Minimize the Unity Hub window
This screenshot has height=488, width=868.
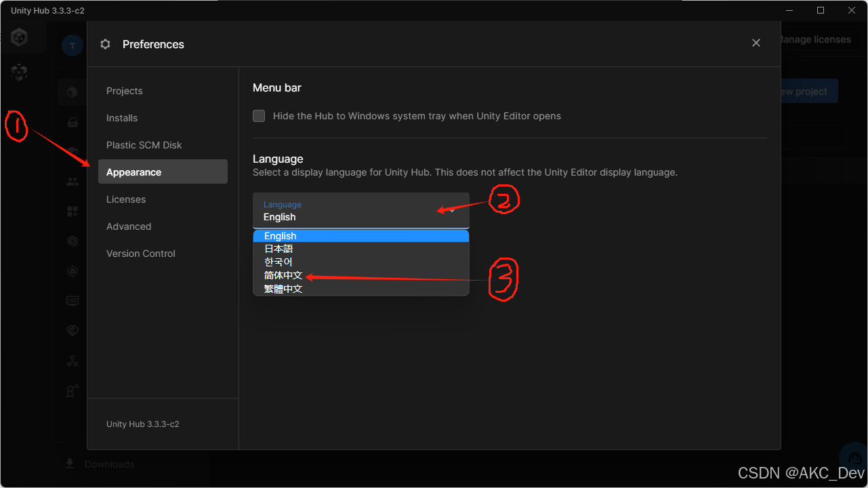(x=789, y=10)
